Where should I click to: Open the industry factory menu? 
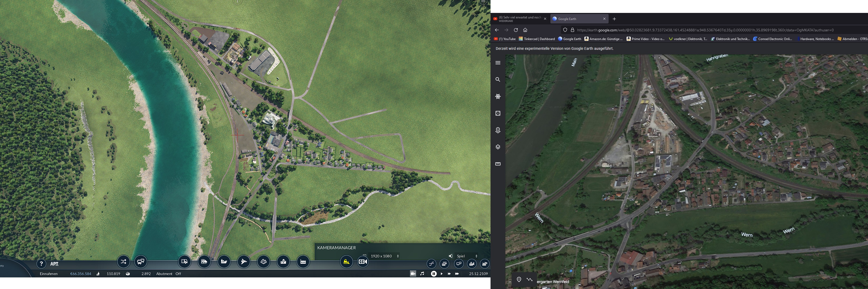coord(303,262)
